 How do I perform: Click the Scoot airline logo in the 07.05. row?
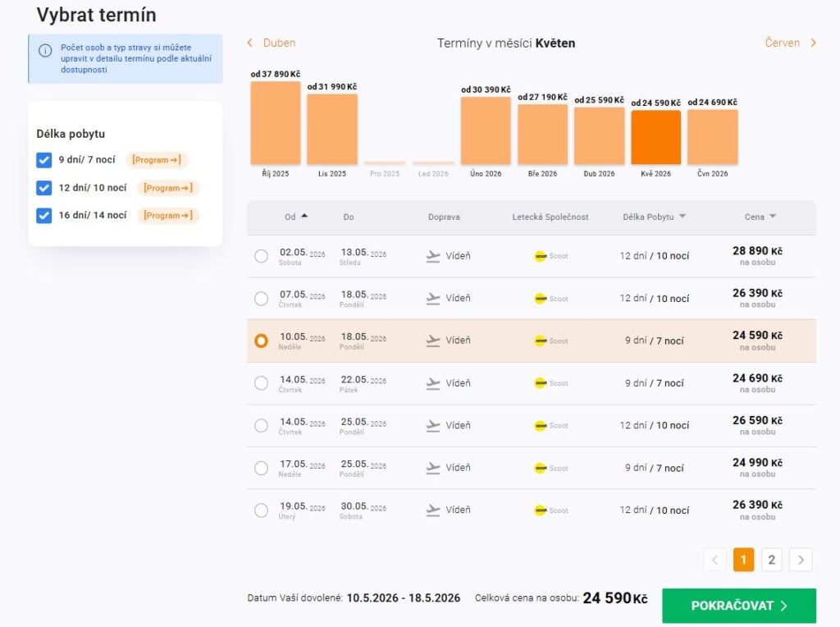540,299
